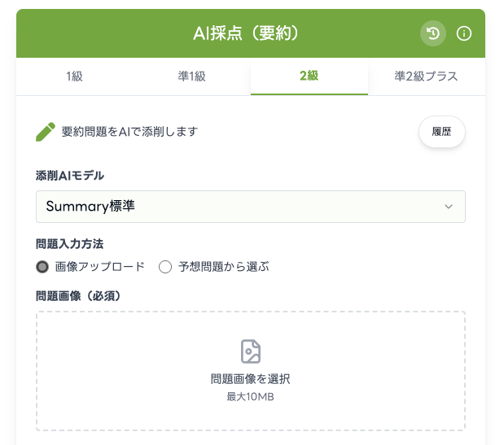Open the history clock icon in header
The height and width of the screenshot is (445, 504).
(432, 33)
